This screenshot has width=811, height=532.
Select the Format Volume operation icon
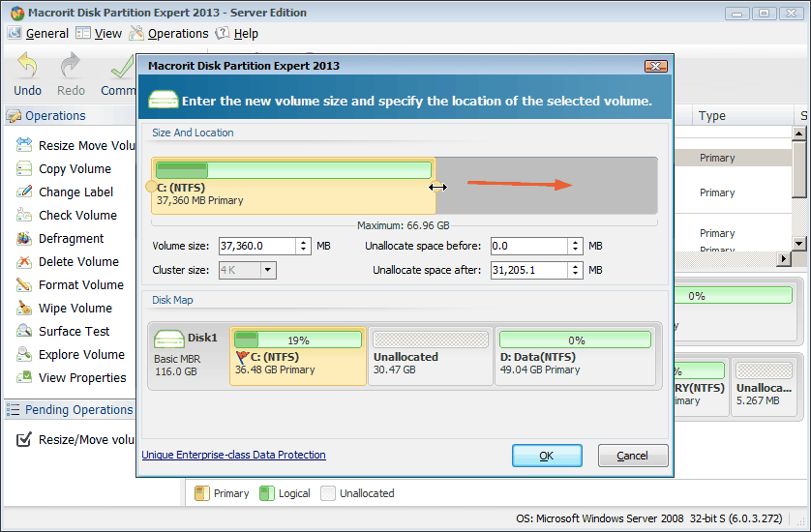coord(24,285)
